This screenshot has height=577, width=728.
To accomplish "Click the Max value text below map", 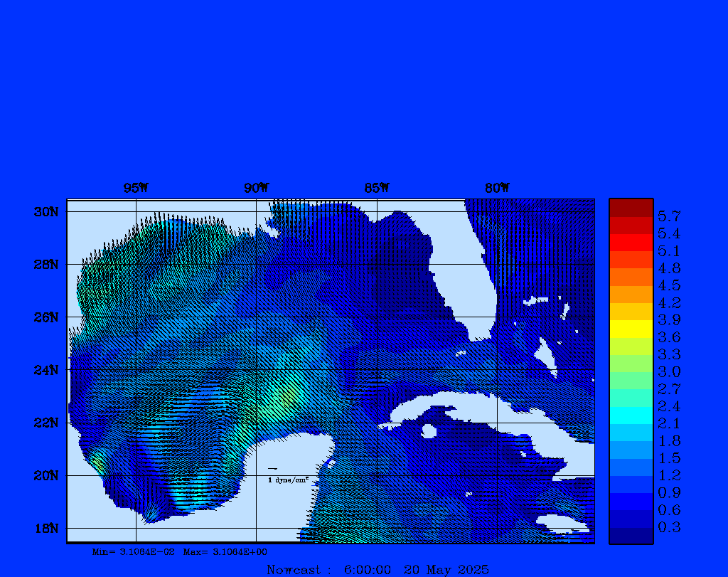I will click(x=225, y=551).
